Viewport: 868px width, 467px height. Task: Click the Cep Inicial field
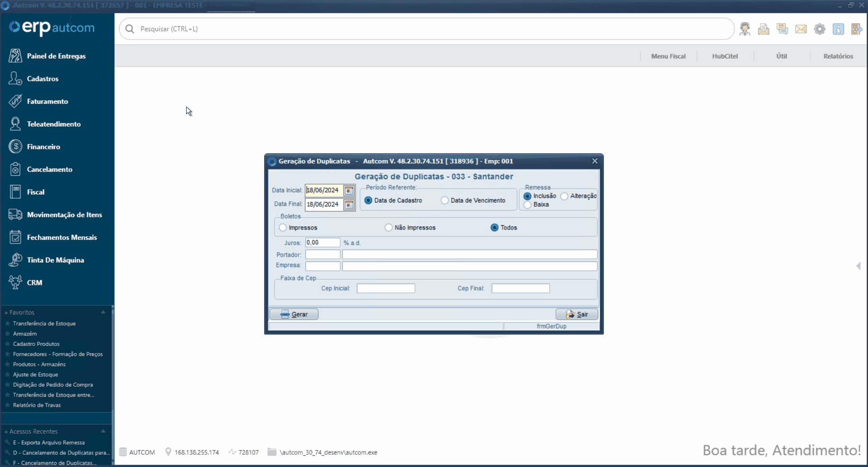click(x=386, y=288)
